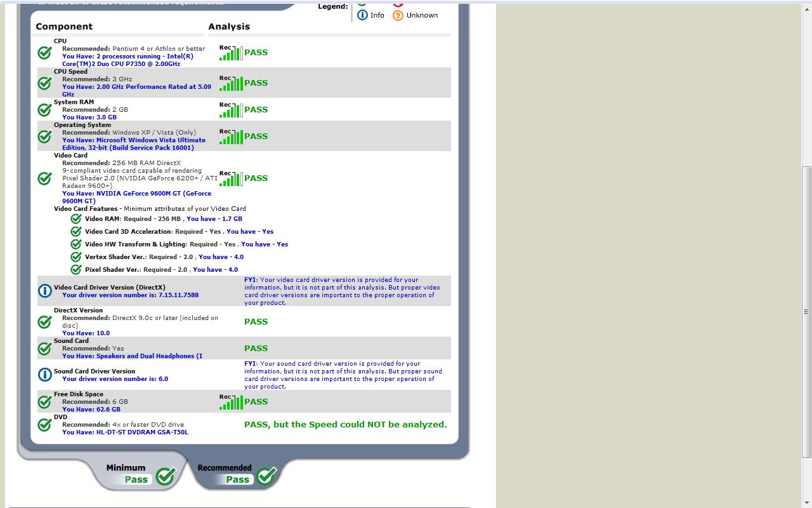The height and width of the screenshot is (508, 812).
Task: Click 'You Have: 2.00 GHz Performance Rated' text
Action: coord(137,91)
